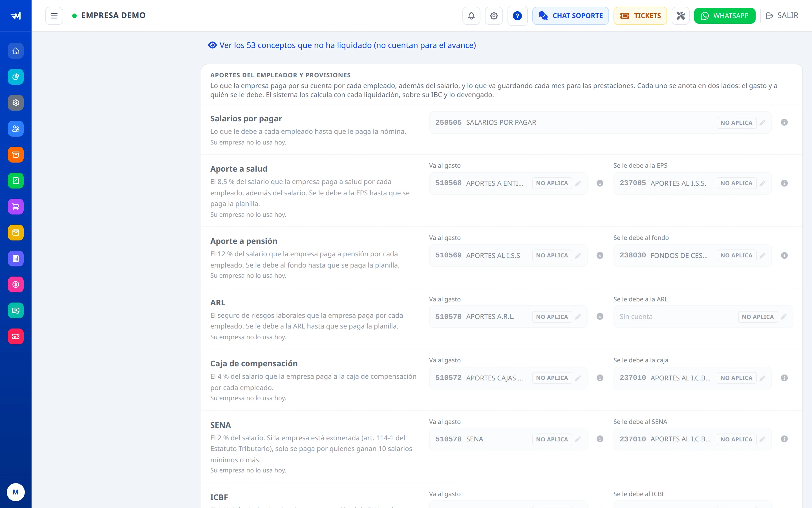Open the blue help question mark
Screen dimensions: 812x508
(517, 16)
